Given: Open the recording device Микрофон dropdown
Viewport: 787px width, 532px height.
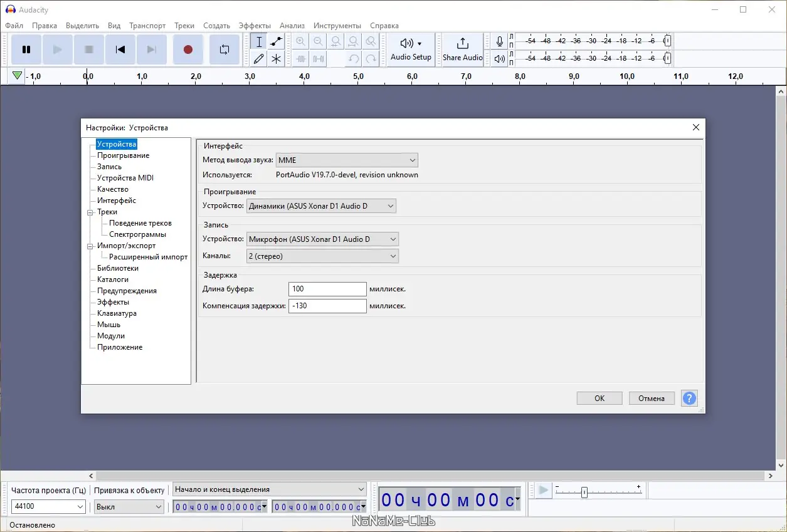Looking at the screenshot, I should click(x=322, y=239).
